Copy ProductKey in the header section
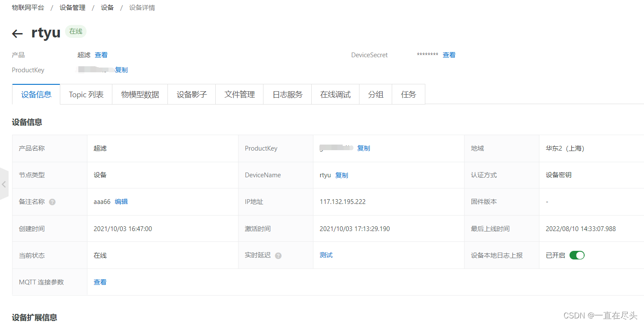 (x=121, y=70)
